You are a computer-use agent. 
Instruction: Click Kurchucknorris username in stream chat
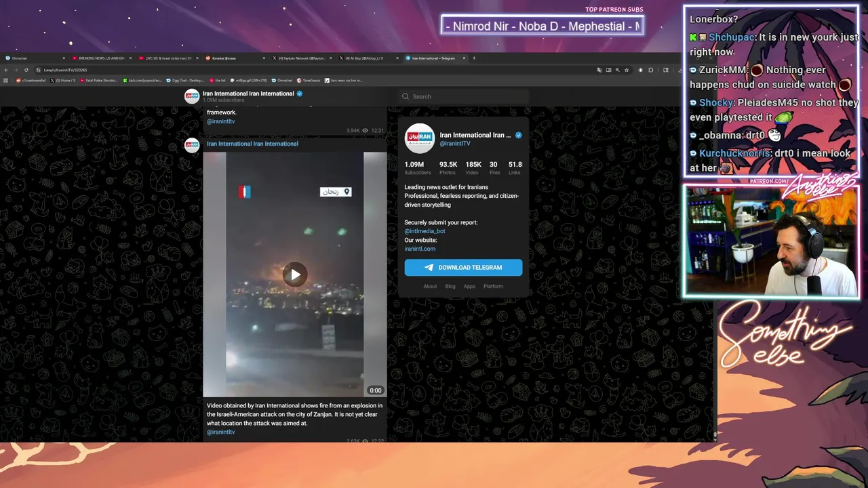[734, 153]
